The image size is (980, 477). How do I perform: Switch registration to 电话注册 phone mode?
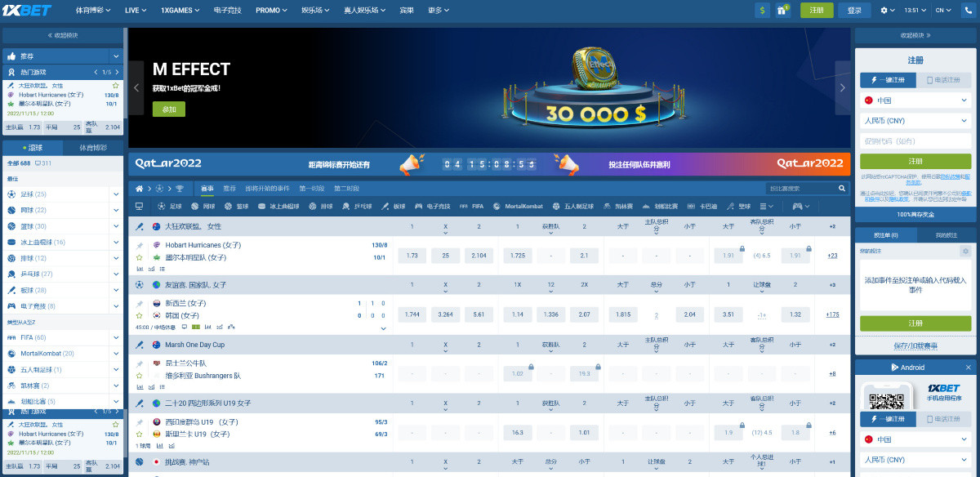click(943, 79)
